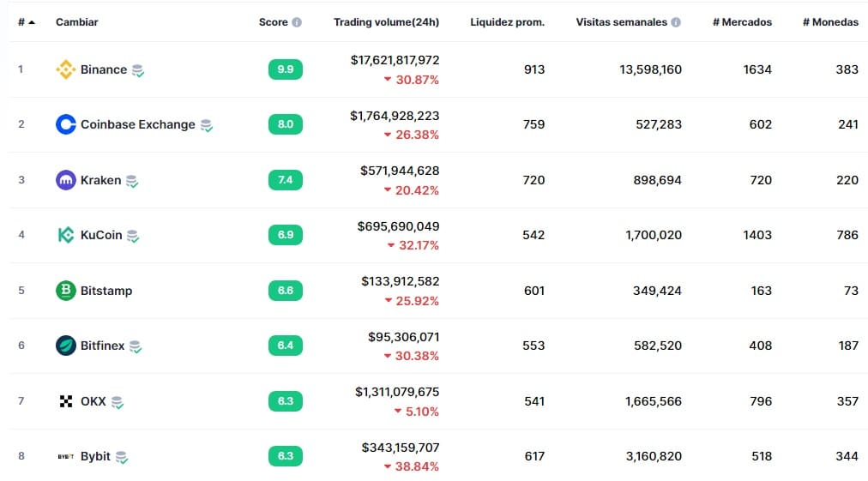Click the proof-of-reserves badge next to Binance

(x=138, y=70)
